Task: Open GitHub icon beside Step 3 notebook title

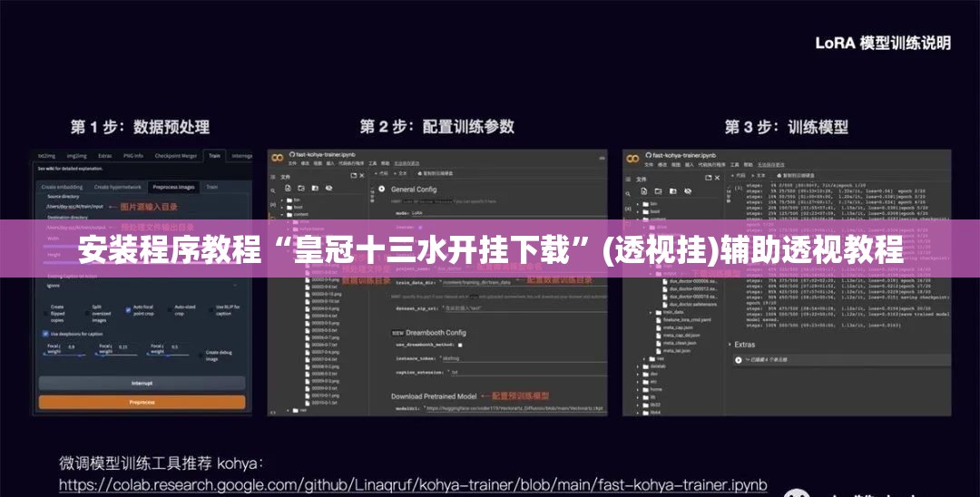Action: tap(648, 154)
